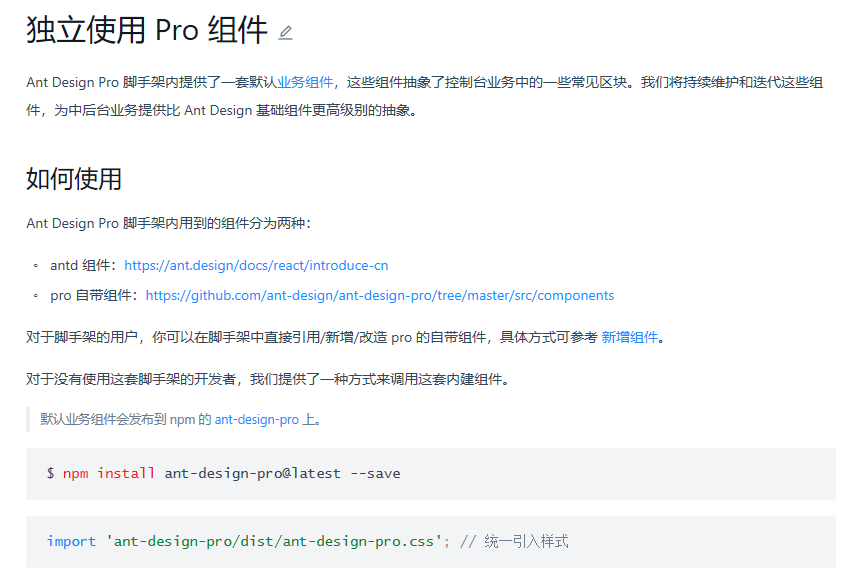The height and width of the screenshot is (585, 848).
Task: Click the line Ant Design Pro 脚手架内用到的组件分为两种
Action: (169, 223)
